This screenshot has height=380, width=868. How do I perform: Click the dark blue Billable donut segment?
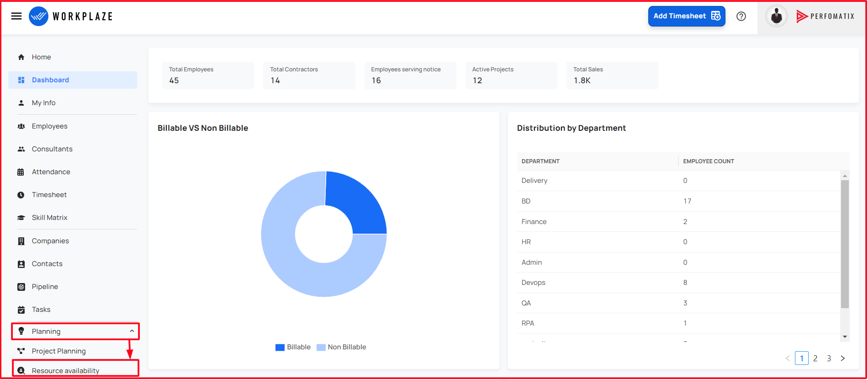pyautogui.click(x=360, y=203)
